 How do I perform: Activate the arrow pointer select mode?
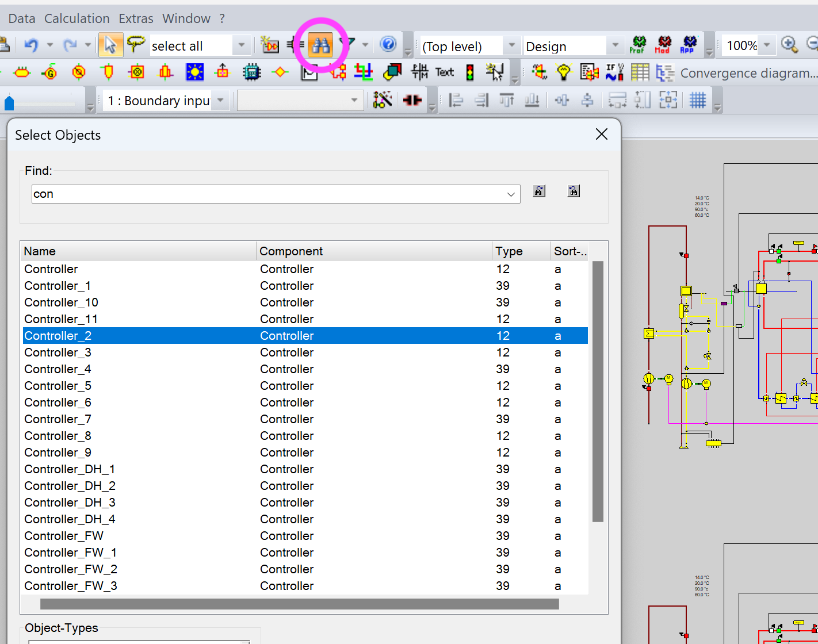(110, 45)
